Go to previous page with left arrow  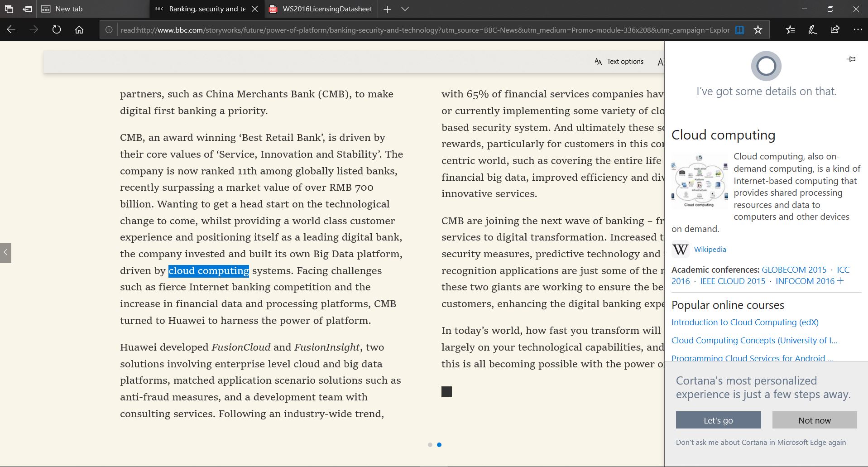pyautogui.click(x=5, y=253)
